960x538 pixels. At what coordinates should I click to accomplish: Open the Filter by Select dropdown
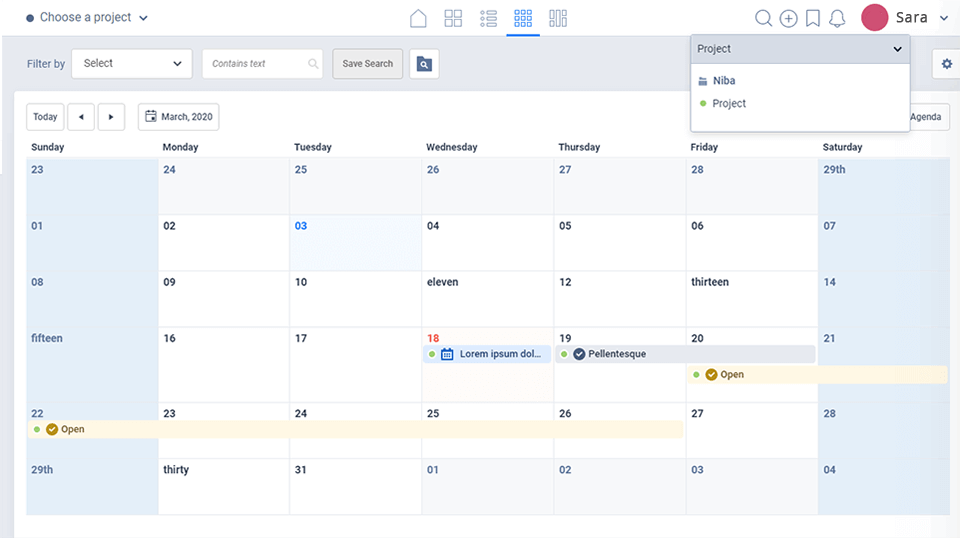[x=131, y=64]
